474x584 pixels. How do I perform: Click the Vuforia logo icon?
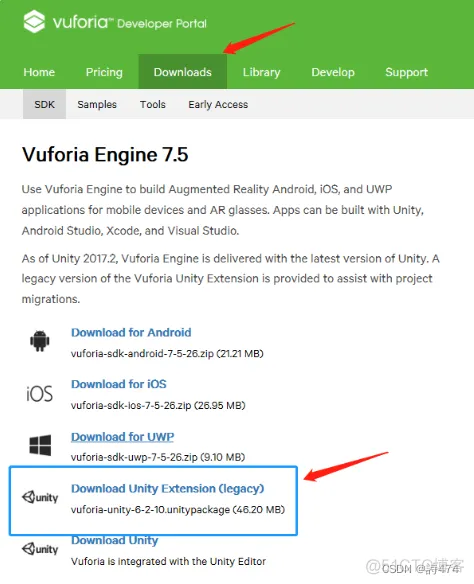tap(34, 22)
